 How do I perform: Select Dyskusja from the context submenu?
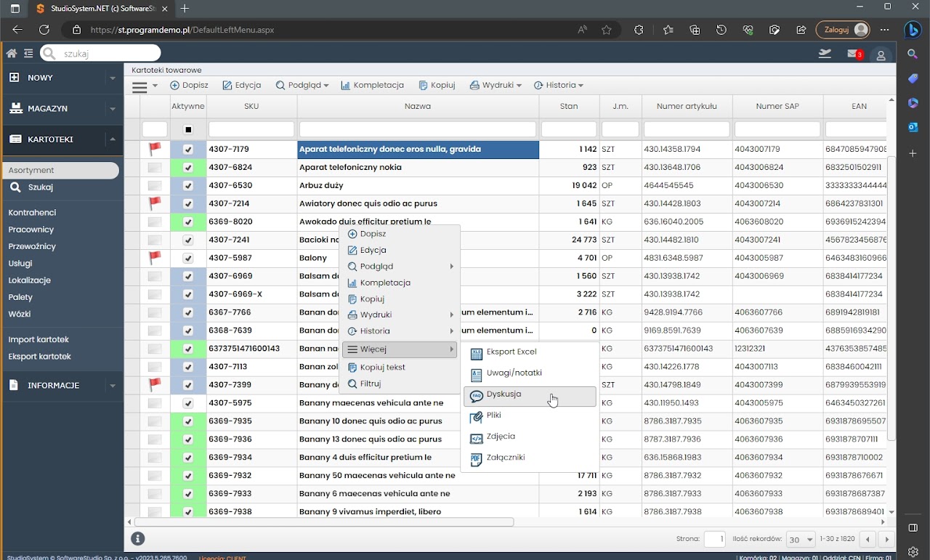point(504,394)
